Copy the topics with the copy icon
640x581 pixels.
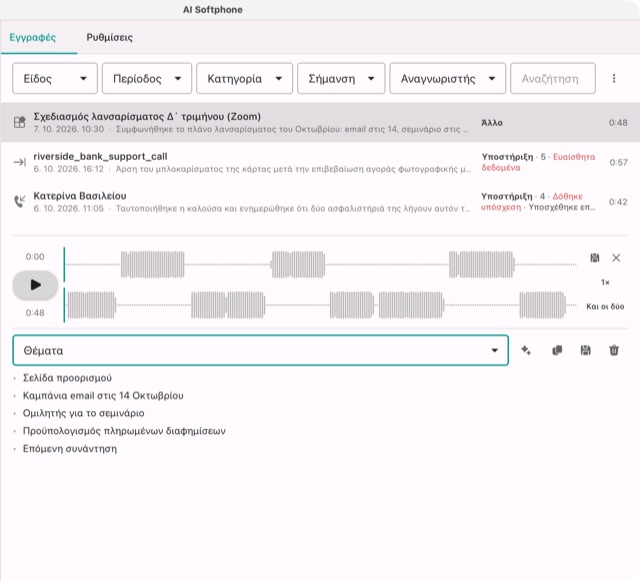(557, 350)
